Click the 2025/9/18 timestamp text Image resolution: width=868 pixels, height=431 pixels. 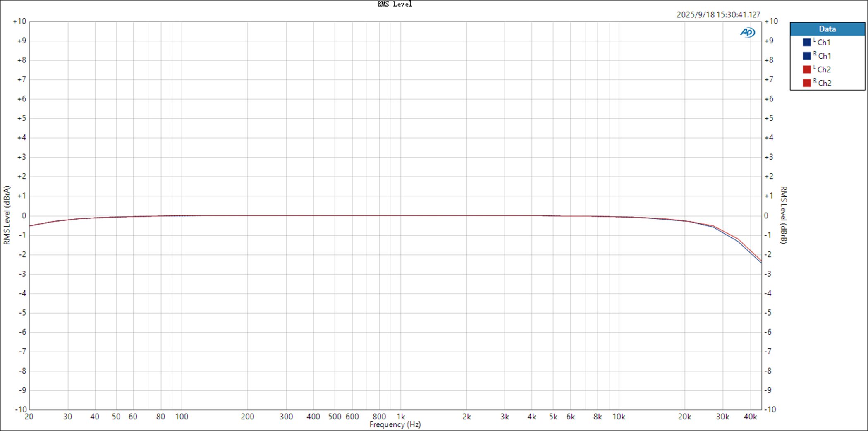pyautogui.click(x=718, y=15)
